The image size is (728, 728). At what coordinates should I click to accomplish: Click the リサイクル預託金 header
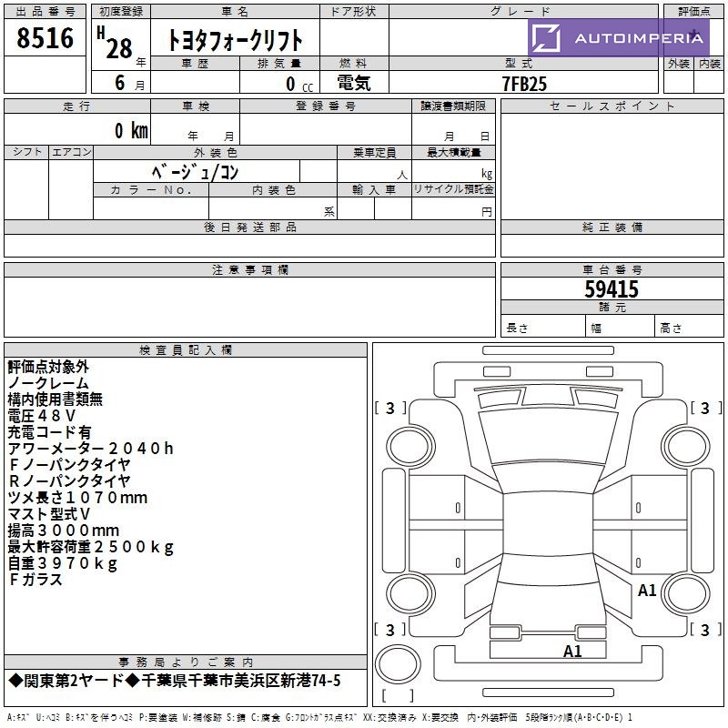453,190
